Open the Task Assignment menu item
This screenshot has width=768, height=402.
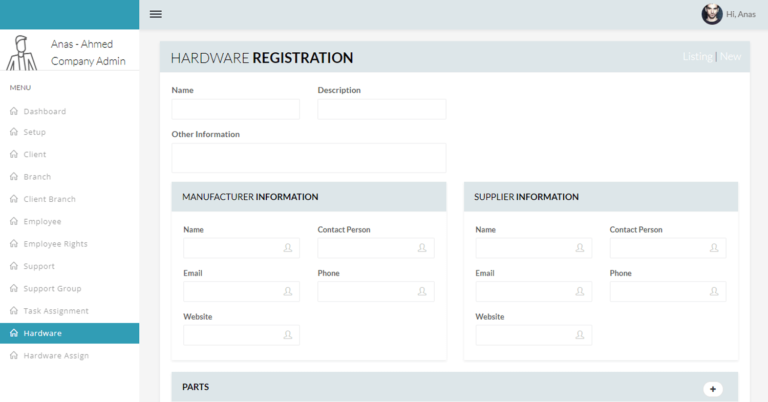coord(56,311)
